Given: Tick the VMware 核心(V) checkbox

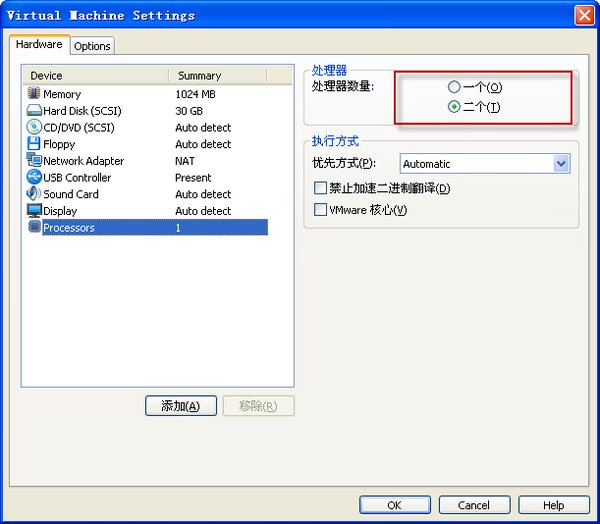Looking at the screenshot, I should [320, 210].
